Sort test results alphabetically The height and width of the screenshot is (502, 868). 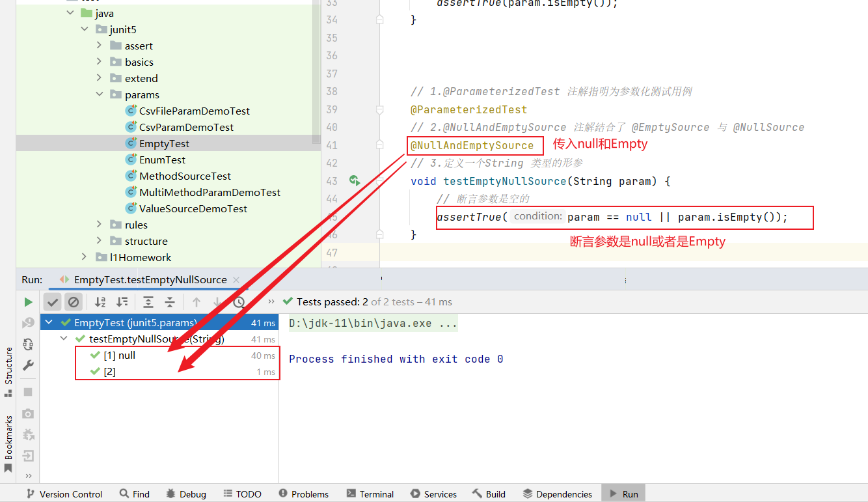100,302
